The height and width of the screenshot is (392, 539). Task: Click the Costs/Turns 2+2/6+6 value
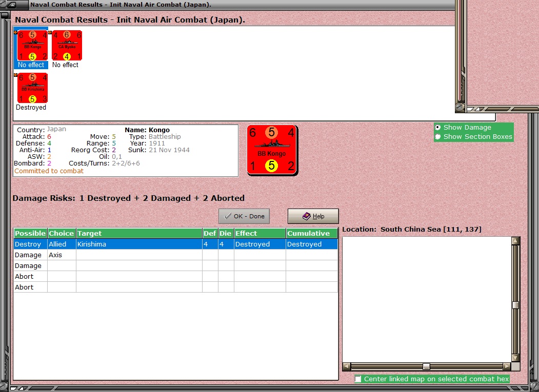coord(126,163)
